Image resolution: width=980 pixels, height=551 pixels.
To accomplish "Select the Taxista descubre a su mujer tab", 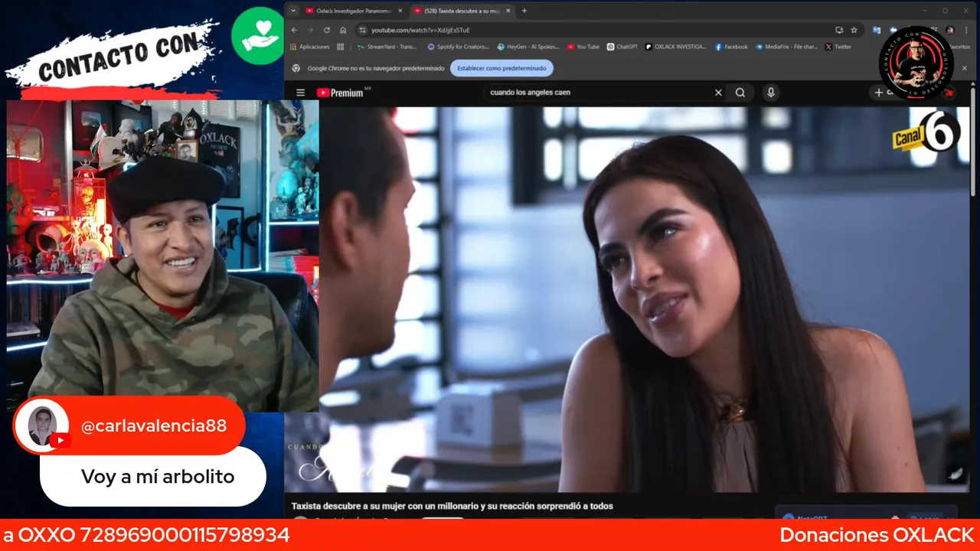I will click(x=461, y=11).
